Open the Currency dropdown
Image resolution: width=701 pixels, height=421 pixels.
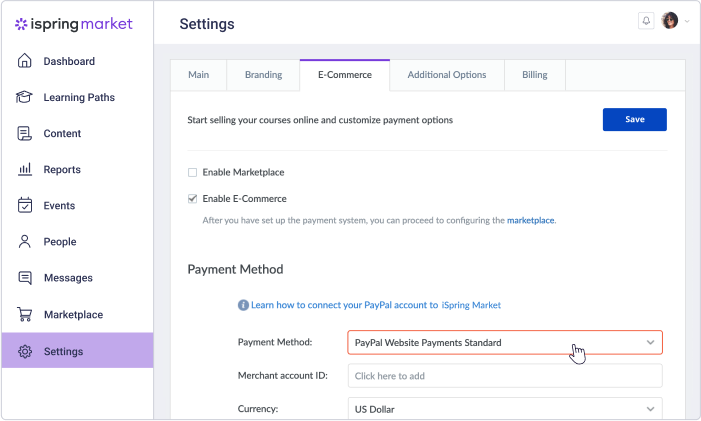click(505, 408)
